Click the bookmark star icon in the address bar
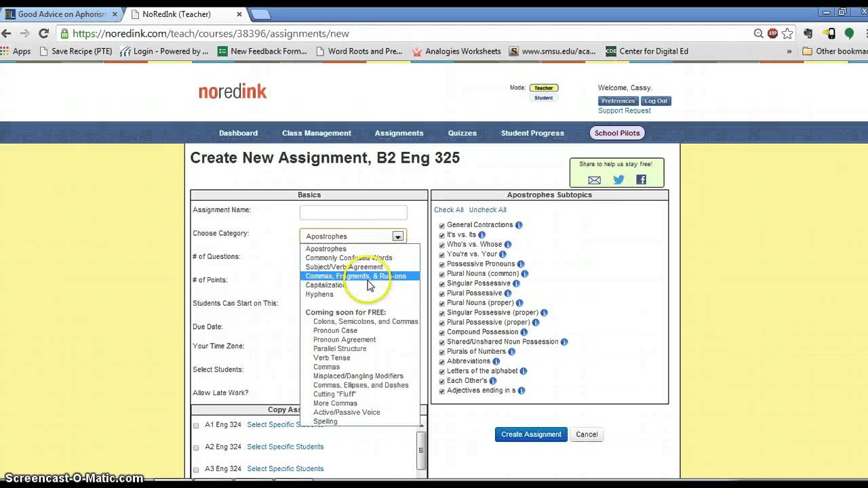The image size is (868, 488). click(x=787, y=33)
